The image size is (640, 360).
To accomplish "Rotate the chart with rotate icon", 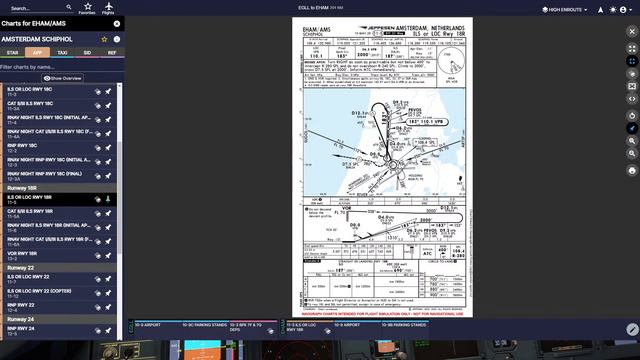I will click(x=632, y=116).
